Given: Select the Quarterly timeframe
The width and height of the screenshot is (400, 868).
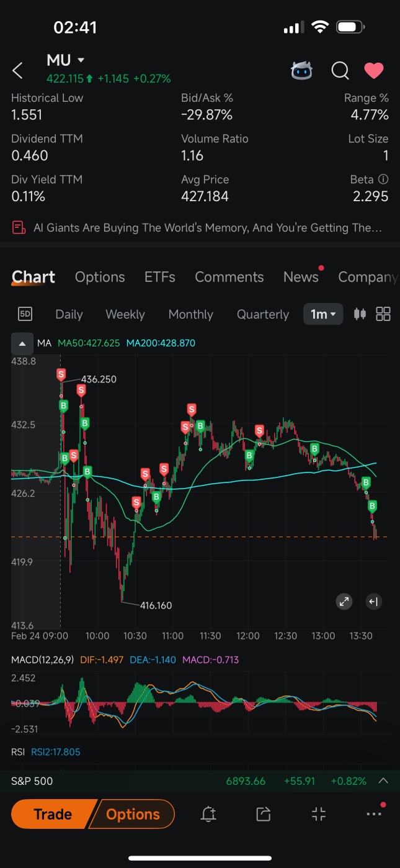Looking at the screenshot, I should (263, 314).
